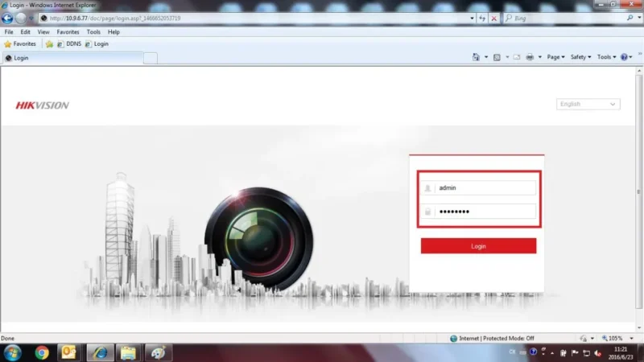Click the browser Back arrow button
This screenshot has height=362, width=644.
click(7, 18)
